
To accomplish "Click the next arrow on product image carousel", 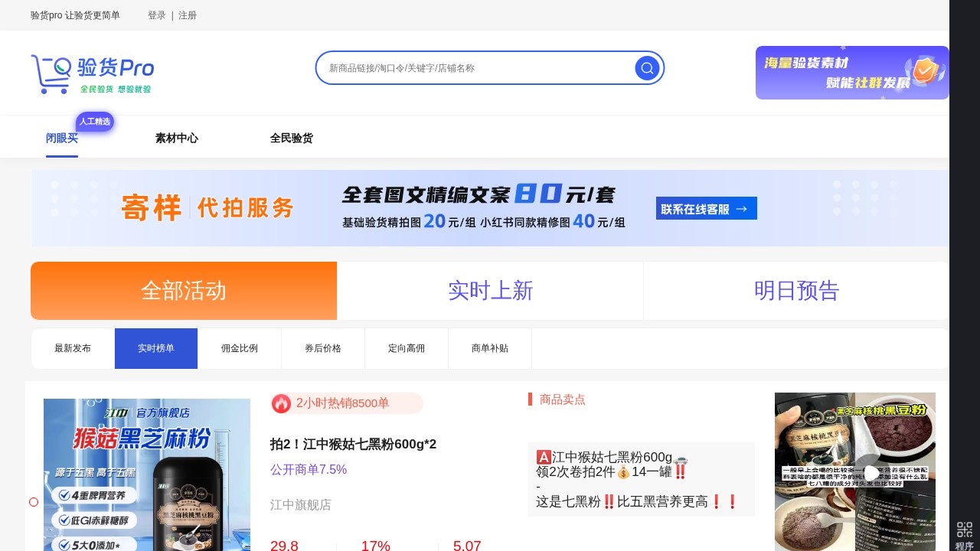I will 871,473.
